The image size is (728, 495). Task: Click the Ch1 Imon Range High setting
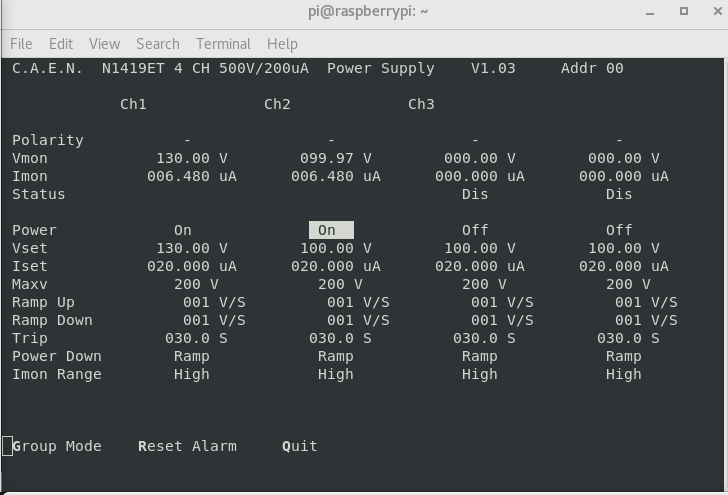click(x=192, y=374)
